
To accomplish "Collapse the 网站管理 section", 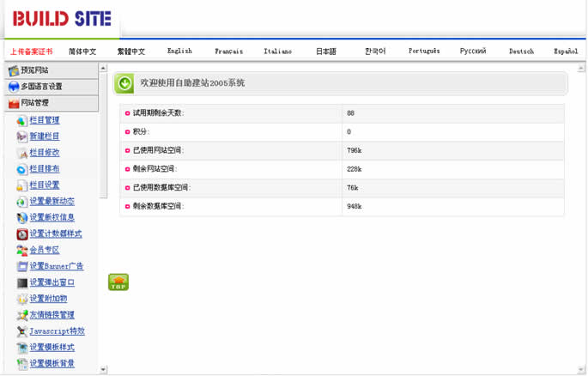I will (49, 103).
